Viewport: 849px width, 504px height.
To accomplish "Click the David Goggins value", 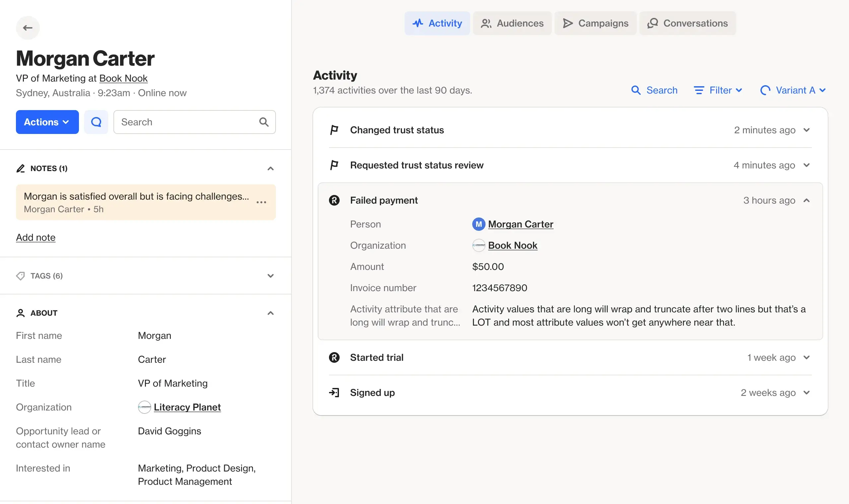I will point(169,431).
